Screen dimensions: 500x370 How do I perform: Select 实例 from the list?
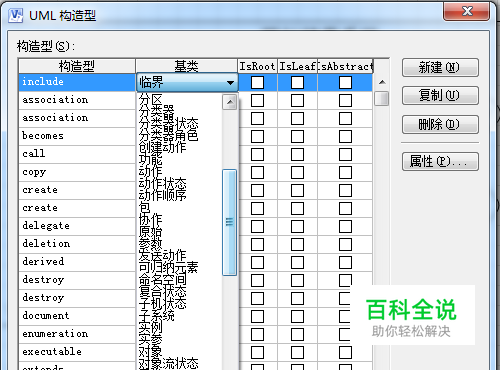151,327
